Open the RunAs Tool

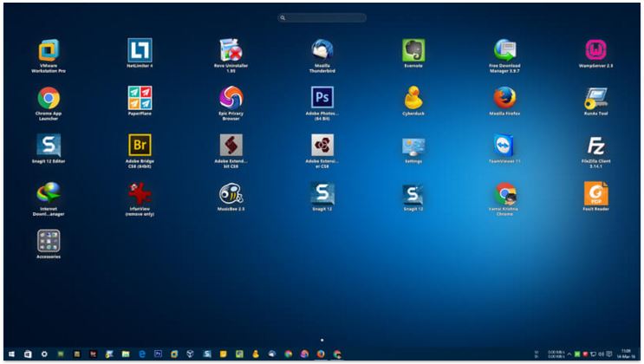(x=596, y=98)
